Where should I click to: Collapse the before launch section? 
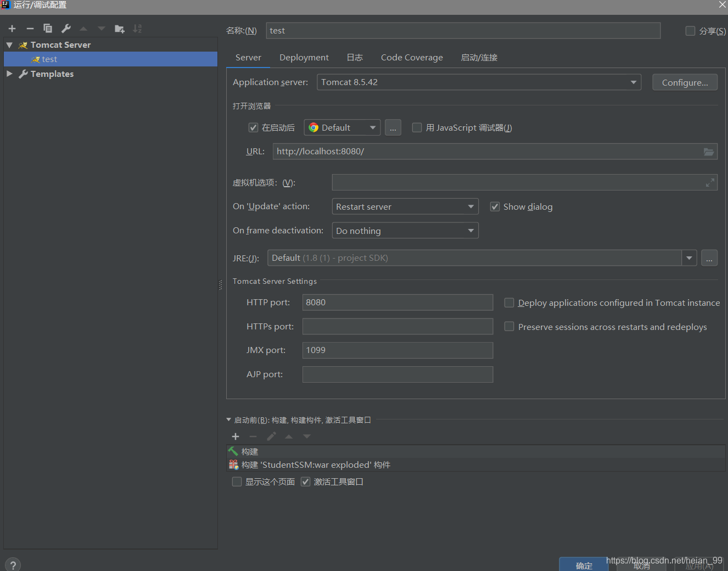pyautogui.click(x=229, y=420)
